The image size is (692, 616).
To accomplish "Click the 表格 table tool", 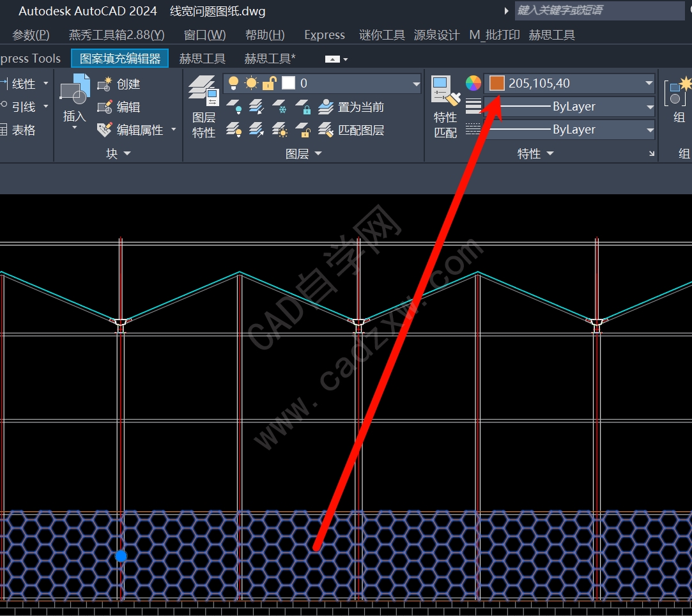I will click(19, 130).
